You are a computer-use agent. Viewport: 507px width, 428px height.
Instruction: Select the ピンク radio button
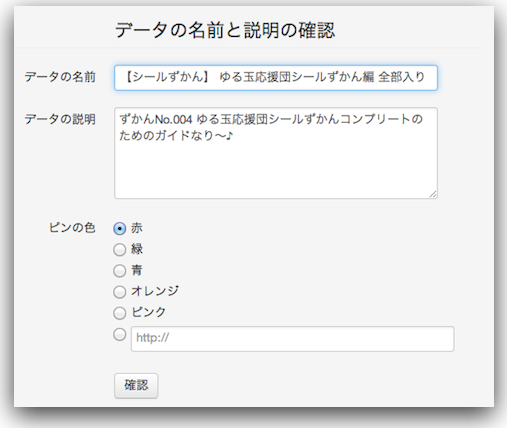tap(119, 313)
